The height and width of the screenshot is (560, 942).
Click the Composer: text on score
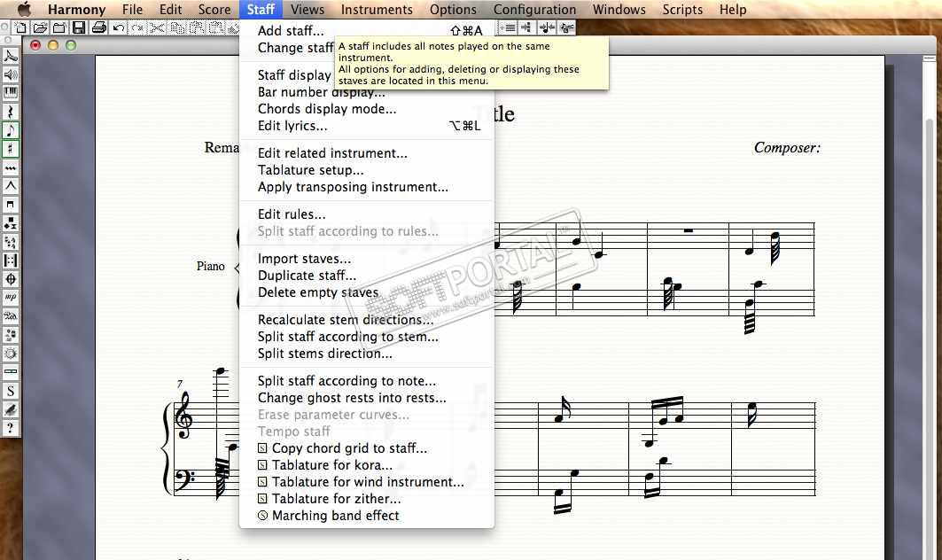coord(787,147)
